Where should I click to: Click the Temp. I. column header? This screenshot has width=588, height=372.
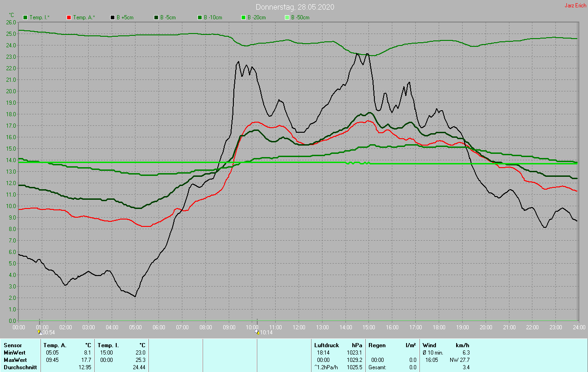coord(108,345)
